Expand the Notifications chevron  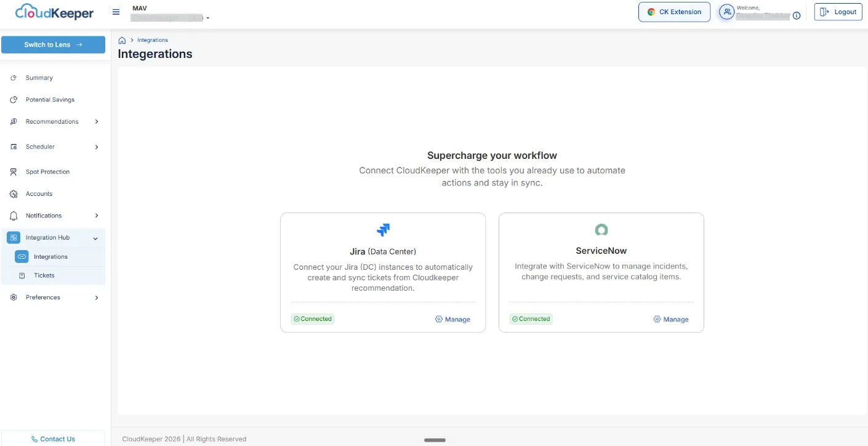97,216
